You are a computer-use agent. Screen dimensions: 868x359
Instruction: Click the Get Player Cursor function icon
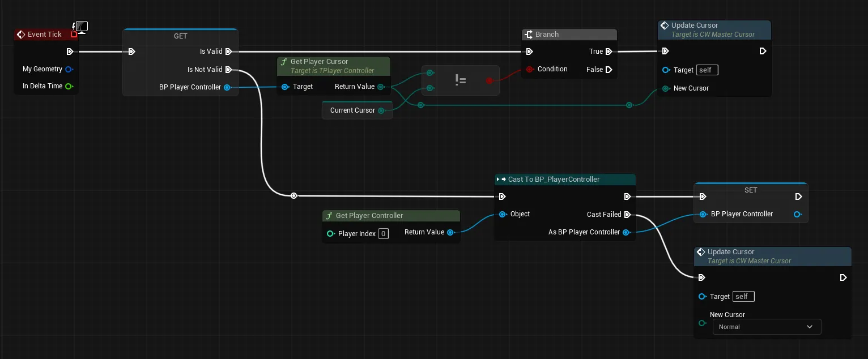[284, 62]
